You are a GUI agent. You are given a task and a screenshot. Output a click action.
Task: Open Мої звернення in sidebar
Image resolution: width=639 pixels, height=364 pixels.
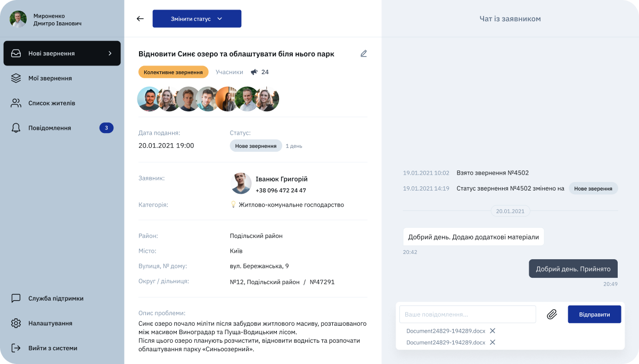(x=50, y=78)
